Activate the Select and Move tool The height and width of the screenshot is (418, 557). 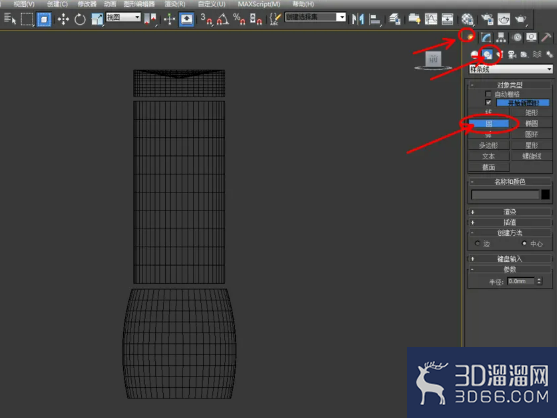[63, 19]
